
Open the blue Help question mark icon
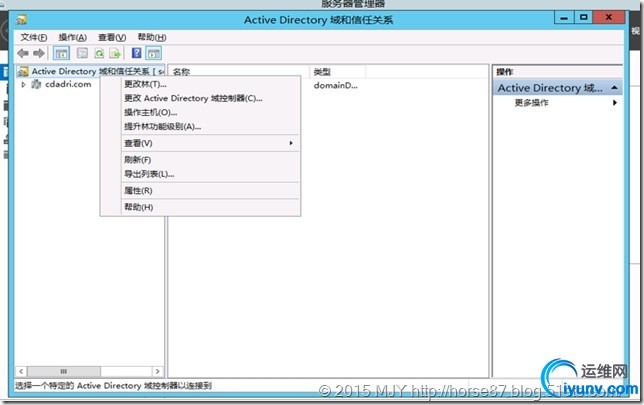(136, 53)
